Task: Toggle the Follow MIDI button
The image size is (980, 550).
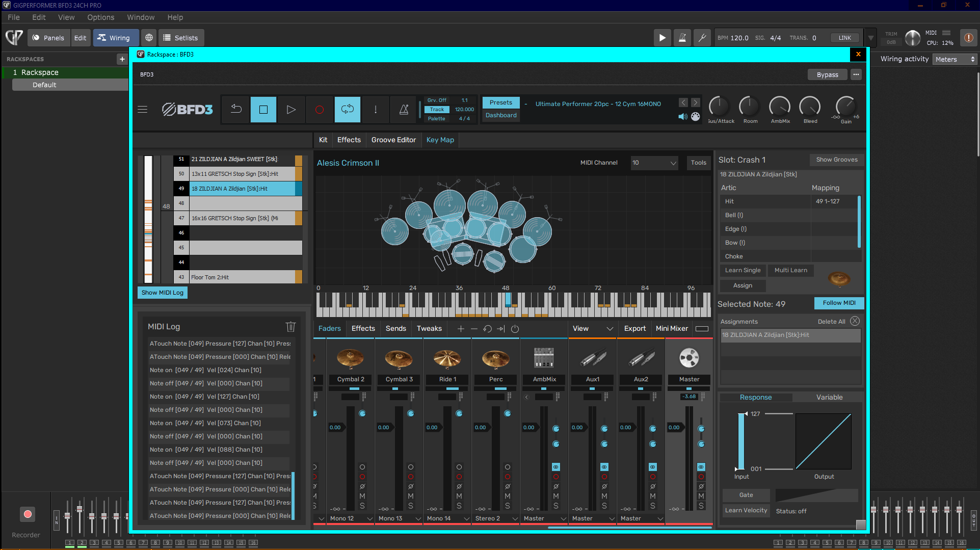Action: [839, 303]
